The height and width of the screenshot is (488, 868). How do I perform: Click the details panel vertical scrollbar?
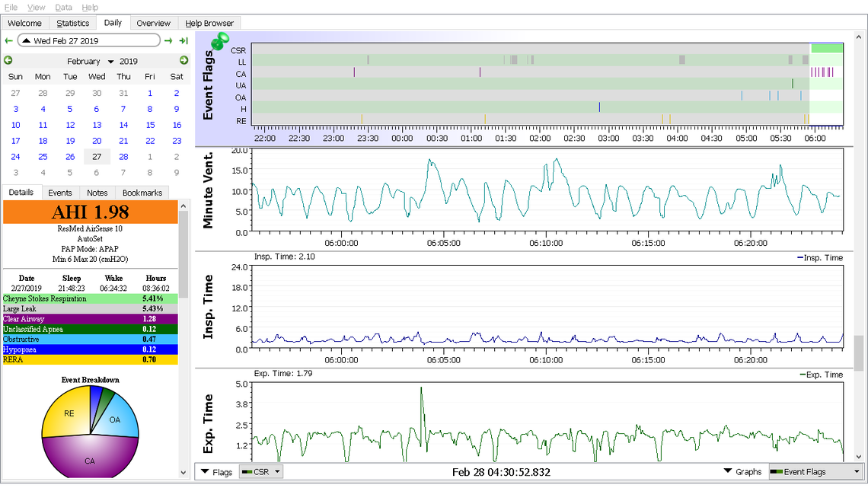(x=183, y=251)
